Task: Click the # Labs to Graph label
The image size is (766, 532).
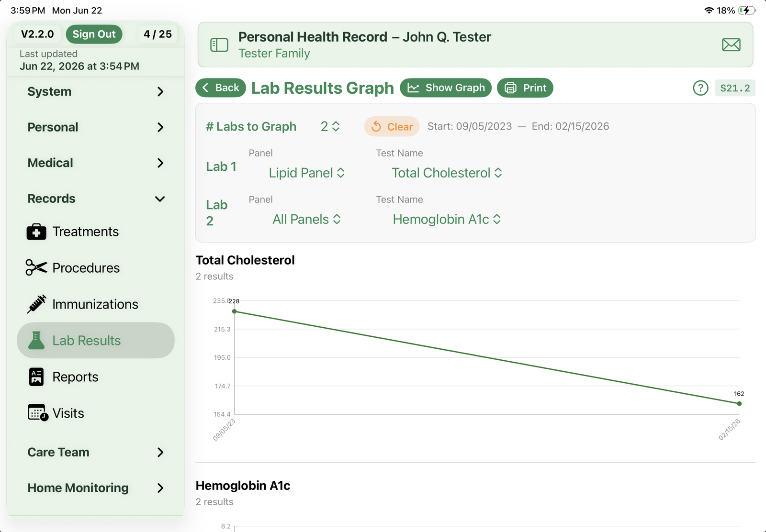Action: 251,126
